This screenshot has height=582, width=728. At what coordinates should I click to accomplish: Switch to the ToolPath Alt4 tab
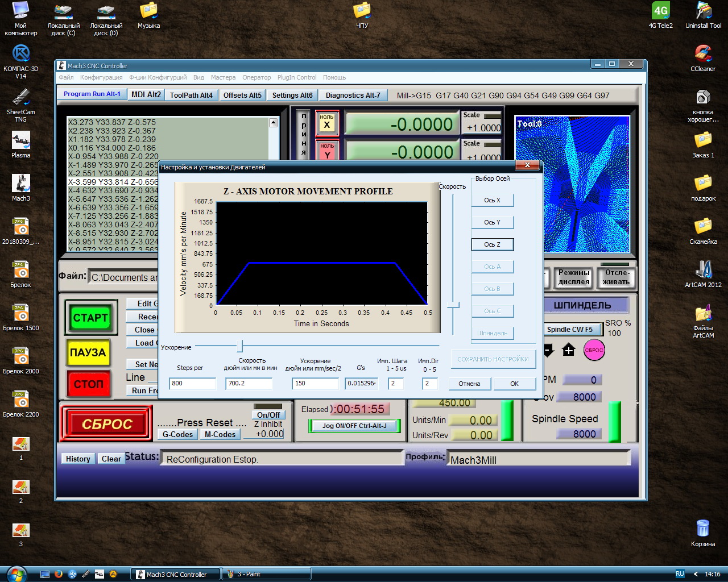191,95
